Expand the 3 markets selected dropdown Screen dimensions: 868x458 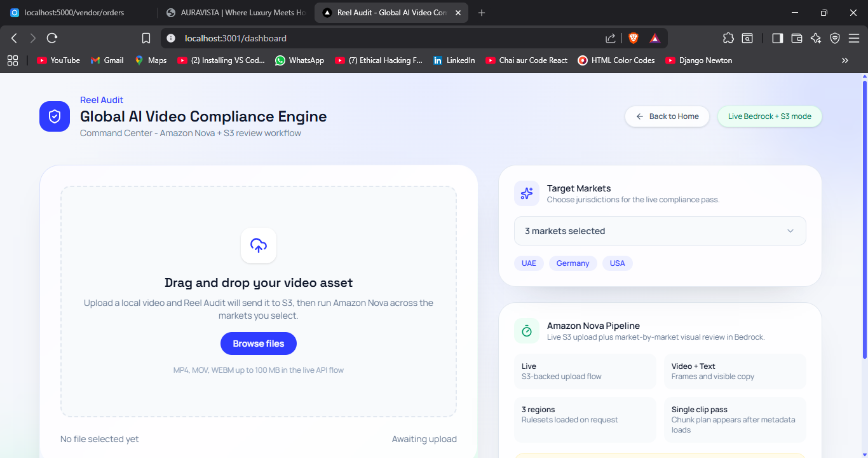tap(660, 231)
